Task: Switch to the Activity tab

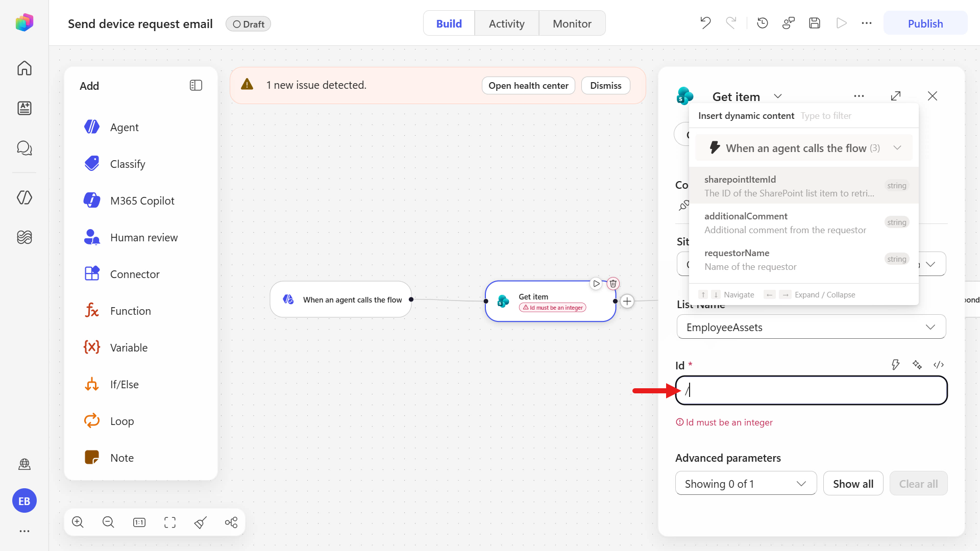Action: pos(506,23)
